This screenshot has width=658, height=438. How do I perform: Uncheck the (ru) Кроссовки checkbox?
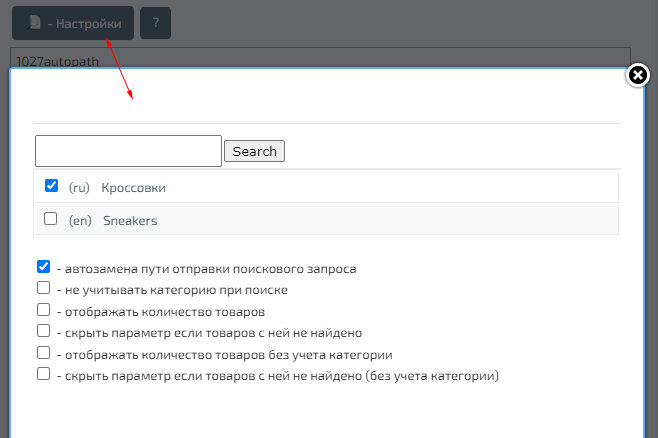[x=52, y=186]
